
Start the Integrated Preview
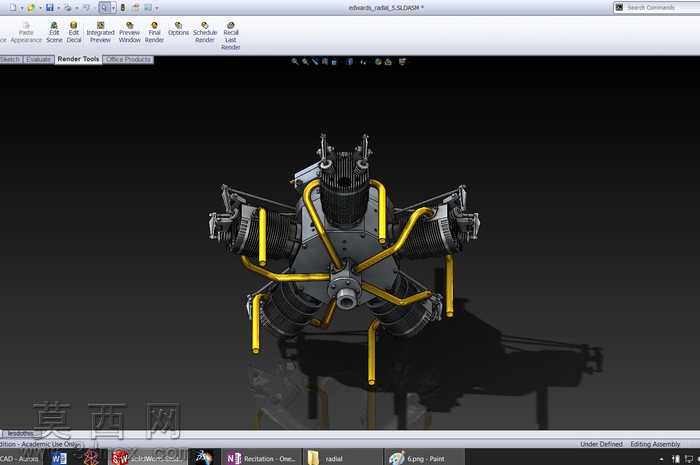[100, 33]
